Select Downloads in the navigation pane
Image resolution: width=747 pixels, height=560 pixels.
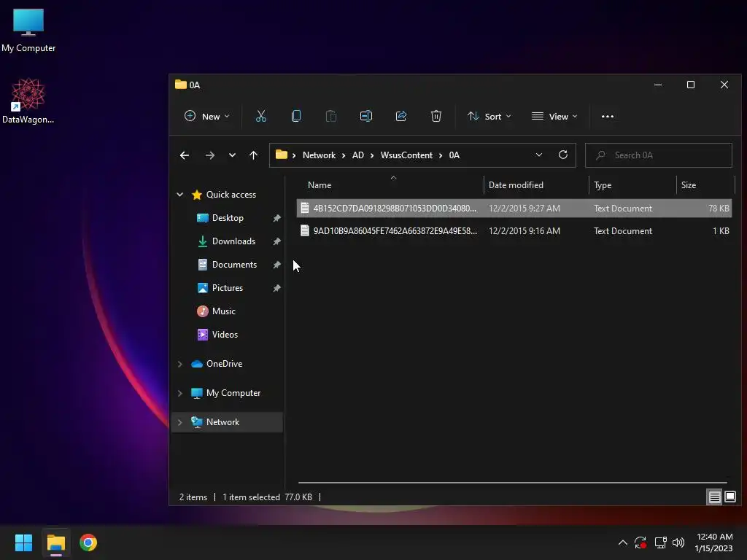pos(233,241)
